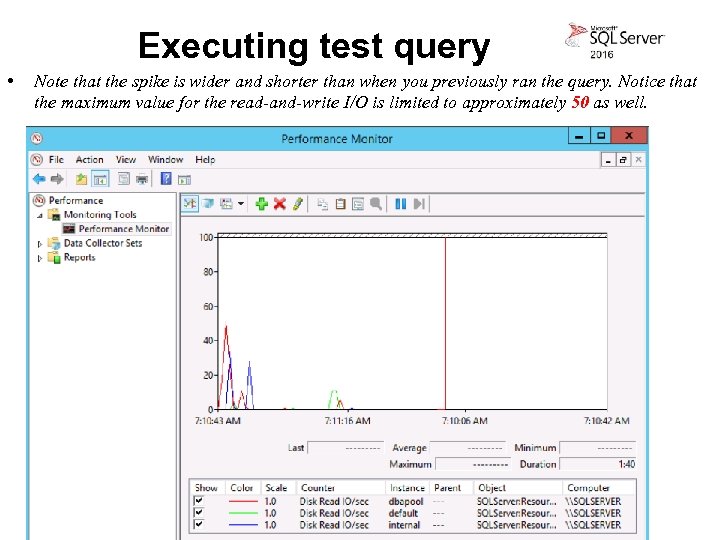
Task: Open the Action menu
Action: coord(90,160)
